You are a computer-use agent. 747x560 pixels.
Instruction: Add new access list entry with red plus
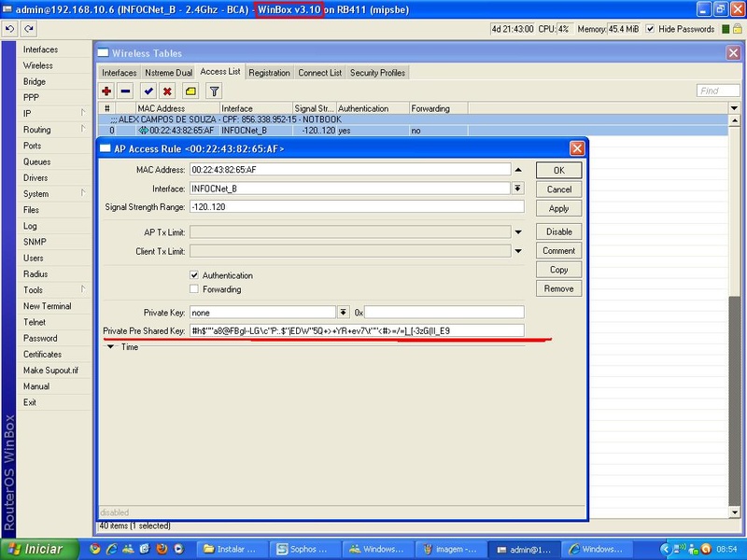coord(106,91)
